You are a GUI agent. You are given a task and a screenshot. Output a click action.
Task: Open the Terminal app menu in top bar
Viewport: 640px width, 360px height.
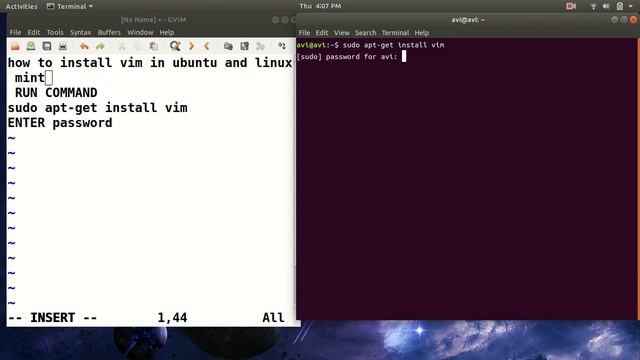(x=70, y=6)
